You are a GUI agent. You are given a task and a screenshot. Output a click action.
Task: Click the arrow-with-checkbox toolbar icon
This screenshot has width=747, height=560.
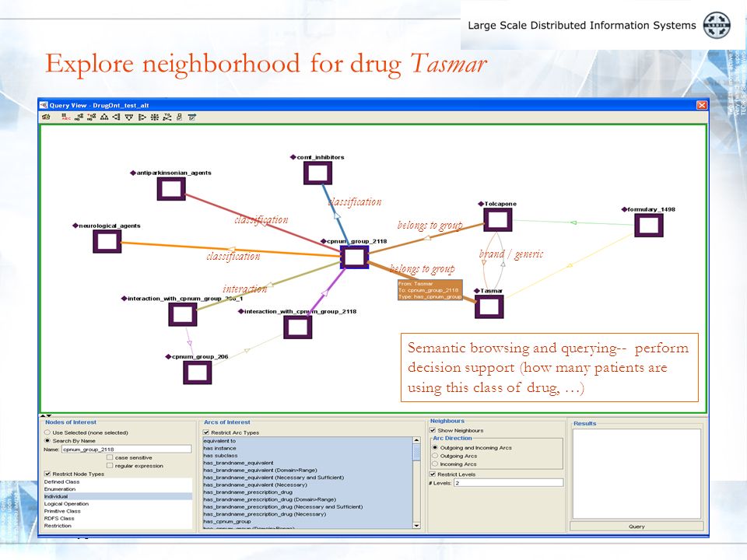192,117
